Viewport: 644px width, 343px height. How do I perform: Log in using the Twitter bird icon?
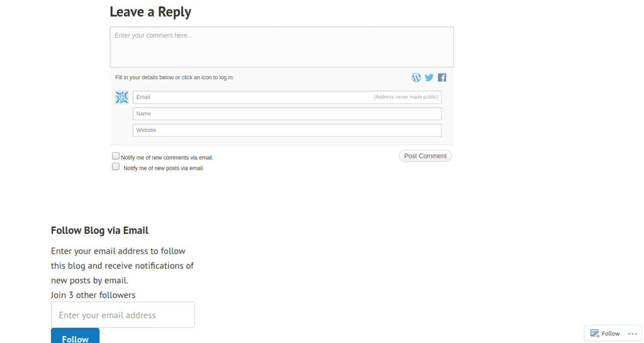[x=429, y=77]
